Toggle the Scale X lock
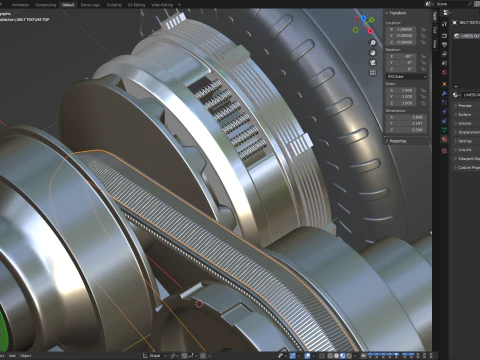The height and width of the screenshot is (360, 480). pos(423,90)
